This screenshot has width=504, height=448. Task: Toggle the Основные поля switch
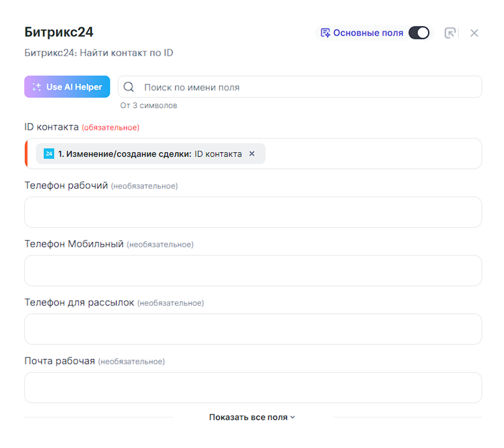[419, 33]
